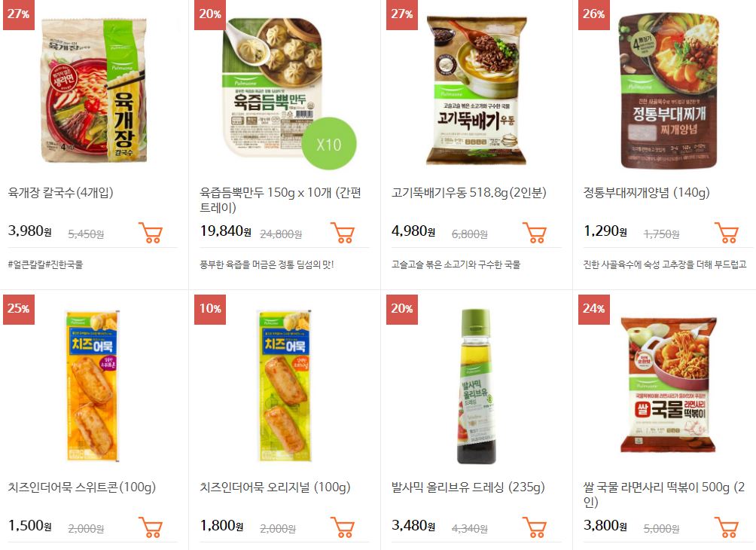Click cart icon for 치즈인더어묵 오리지널

(x=343, y=527)
